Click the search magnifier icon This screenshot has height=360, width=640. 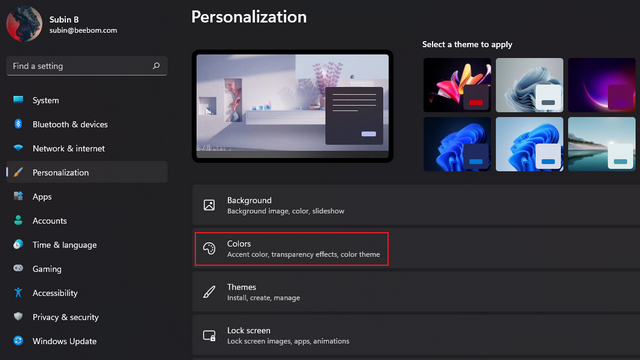[156, 66]
